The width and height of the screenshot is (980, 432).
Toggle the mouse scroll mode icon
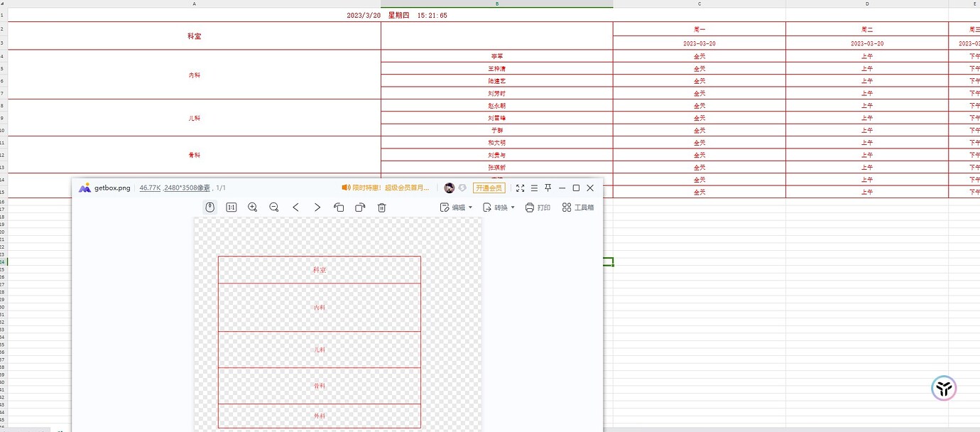click(210, 207)
